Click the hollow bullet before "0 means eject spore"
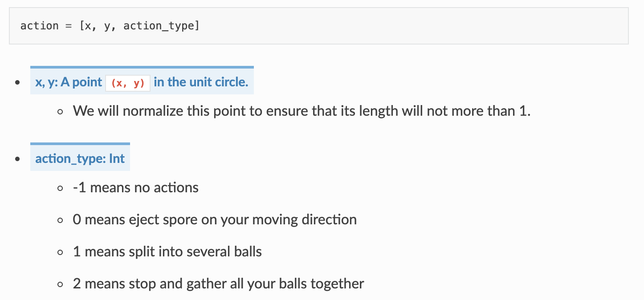The width and height of the screenshot is (644, 300). click(x=61, y=220)
